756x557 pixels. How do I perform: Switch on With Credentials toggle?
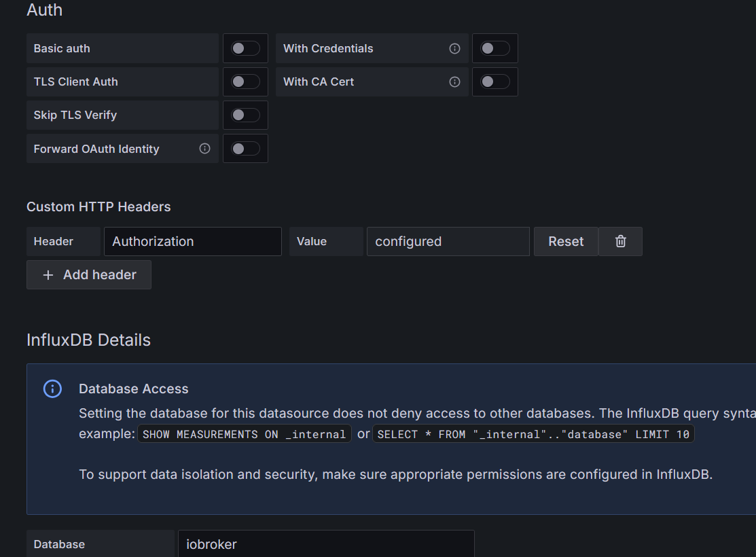(x=494, y=48)
